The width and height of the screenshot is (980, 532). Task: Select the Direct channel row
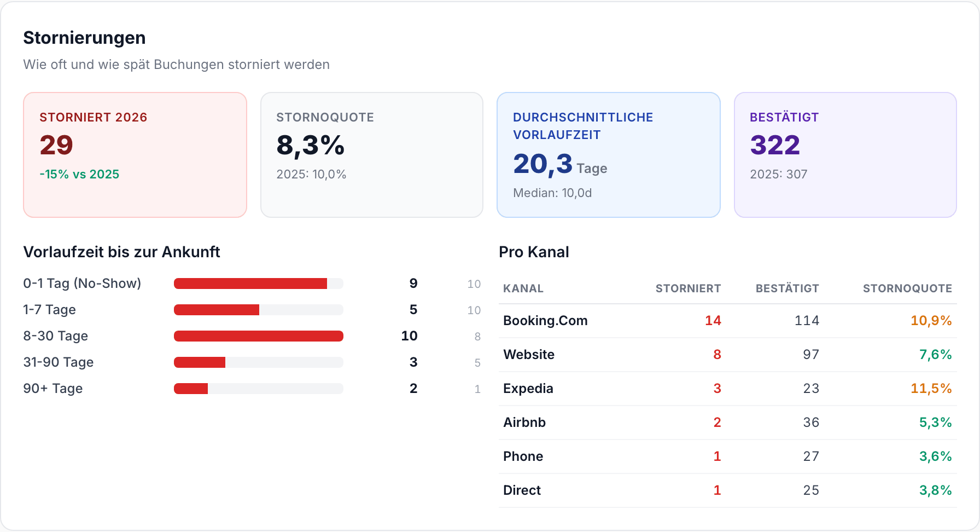[728, 490]
